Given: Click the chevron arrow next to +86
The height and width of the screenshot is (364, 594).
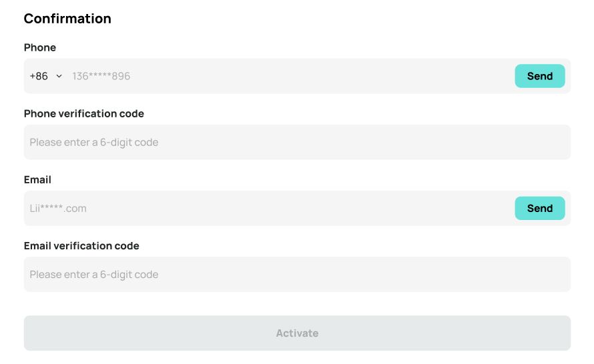Looking at the screenshot, I should pyautogui.click(x=59, y=76).
